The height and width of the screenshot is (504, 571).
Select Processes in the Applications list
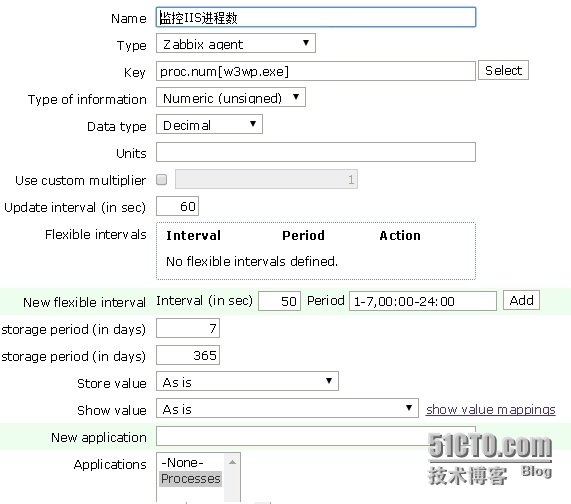point(191,479)
